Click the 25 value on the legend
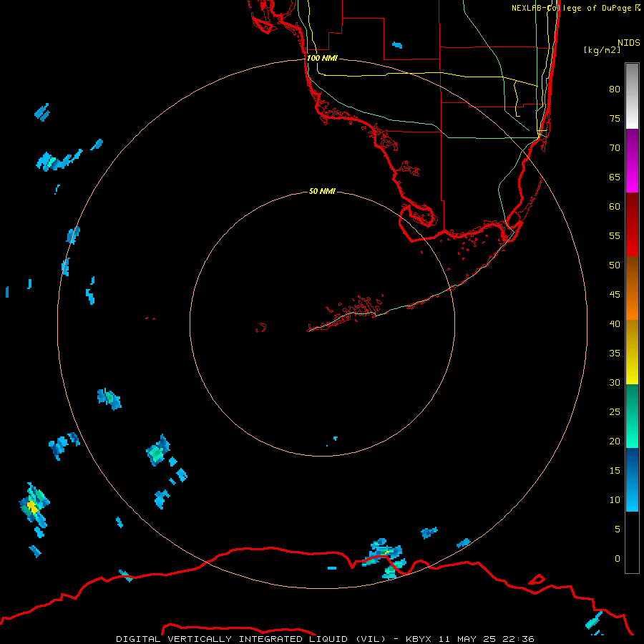Viewport: 644px width, 644px height. (615, 412)
